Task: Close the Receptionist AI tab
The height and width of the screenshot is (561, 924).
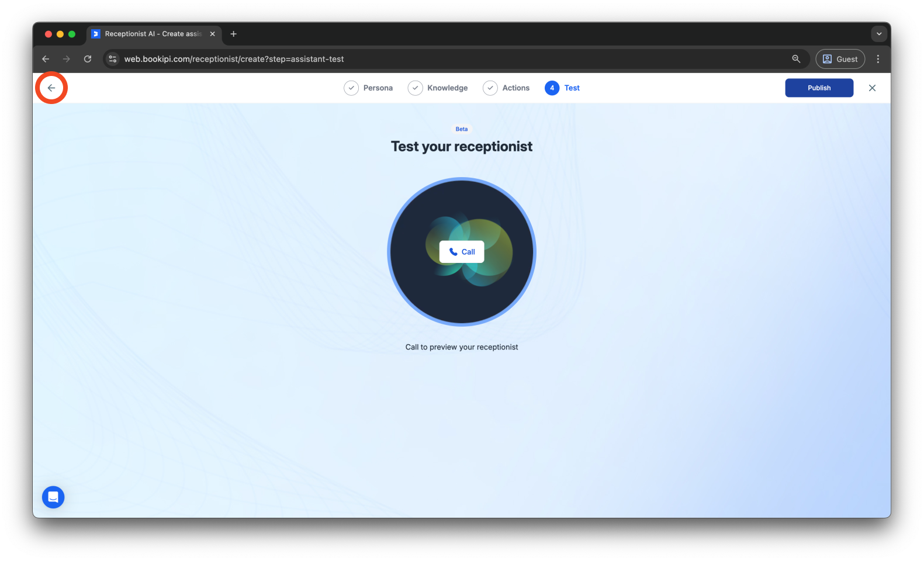Action: pyautogui.click(x=212, y=34)
